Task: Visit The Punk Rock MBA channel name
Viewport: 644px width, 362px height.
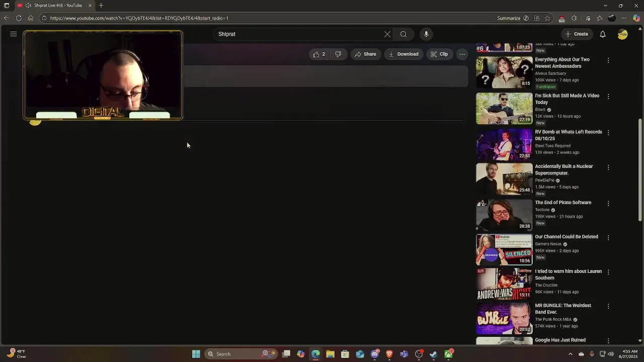Action: point(553,320)
